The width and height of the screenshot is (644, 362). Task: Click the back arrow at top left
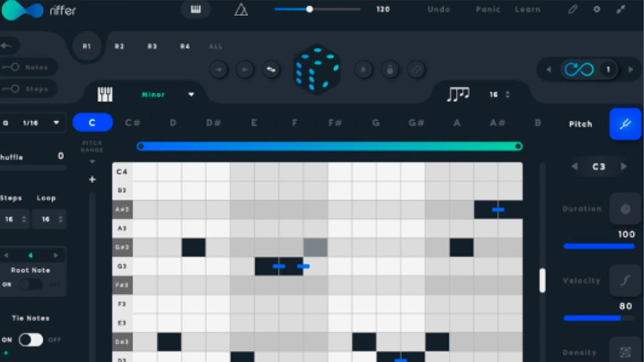(x=7, y=46)
